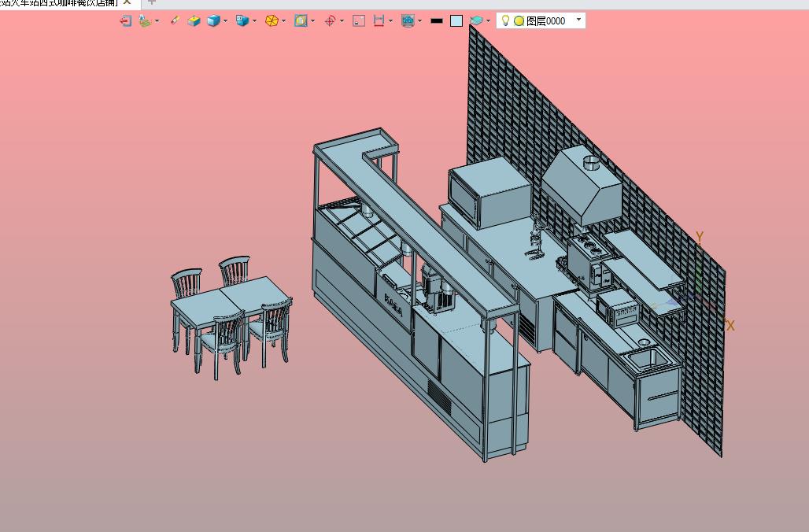Click the monitor display settings icon

[x=408, y=20]
